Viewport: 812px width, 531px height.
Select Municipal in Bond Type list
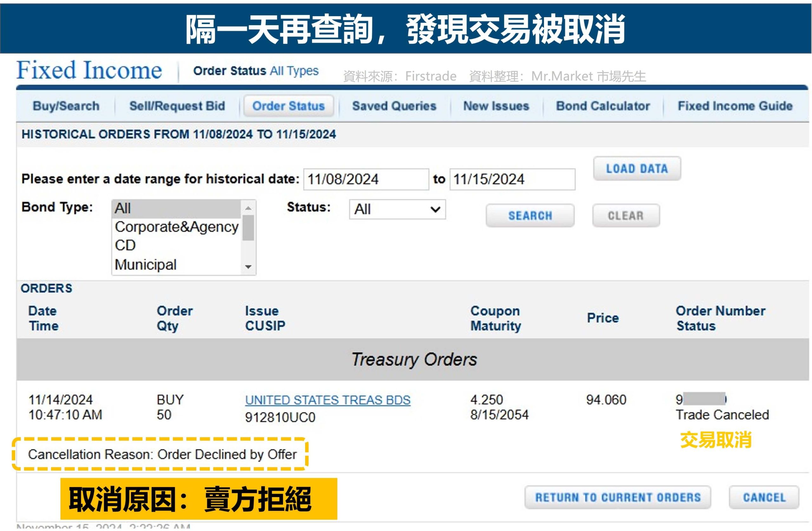176,265
